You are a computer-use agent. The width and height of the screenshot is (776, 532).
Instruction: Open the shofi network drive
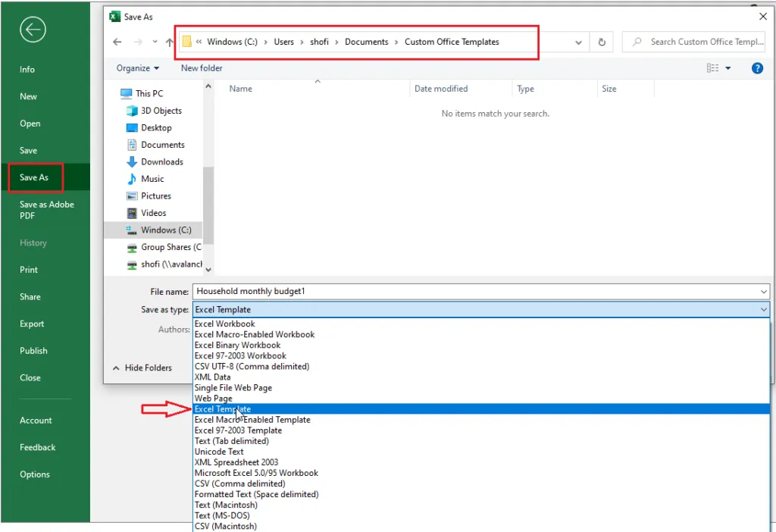click(x=164, y=264)
